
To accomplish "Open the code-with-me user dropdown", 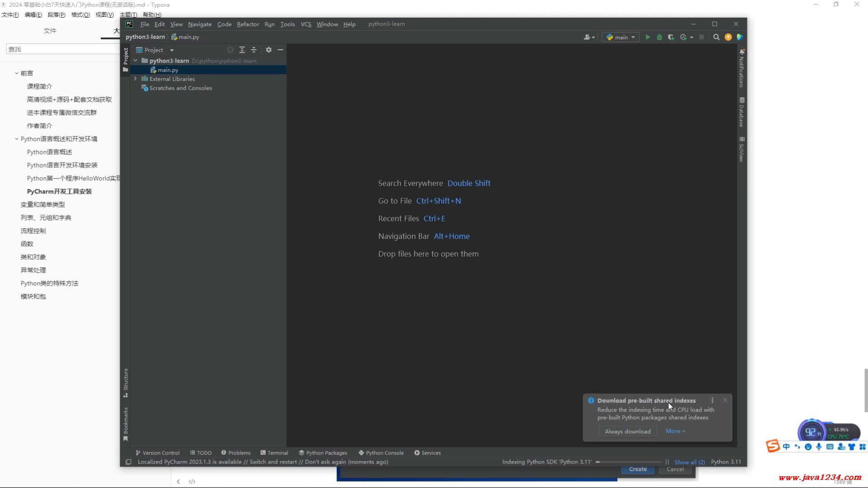I will 589,37.
